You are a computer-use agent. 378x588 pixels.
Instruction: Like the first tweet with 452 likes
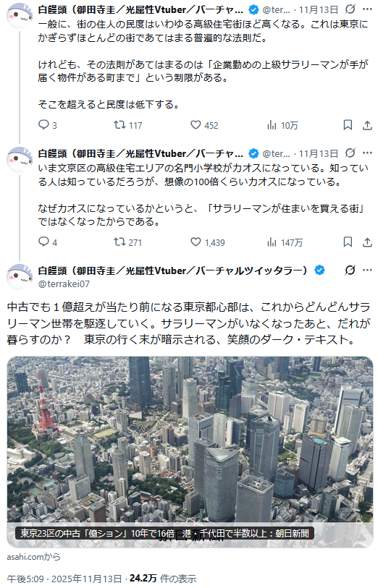point(204,125)
